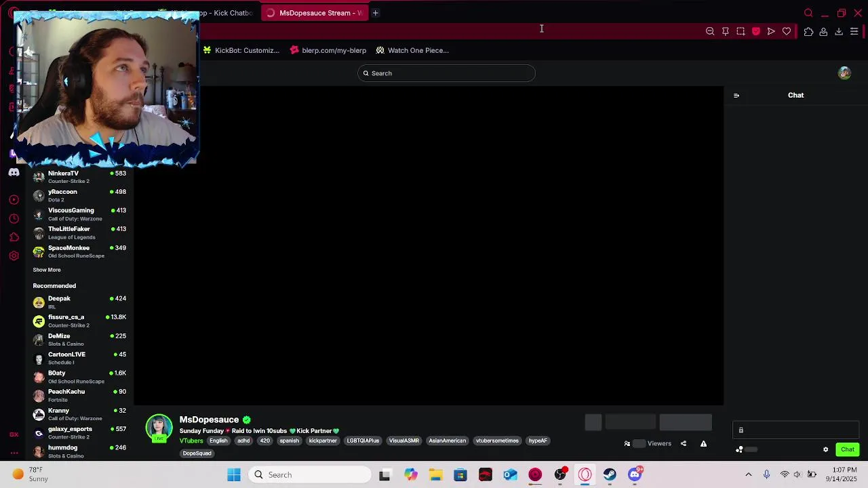Screen dimensions: 868x488
Task: Open the browser profile account icon
Action: (x=823, y=31)
